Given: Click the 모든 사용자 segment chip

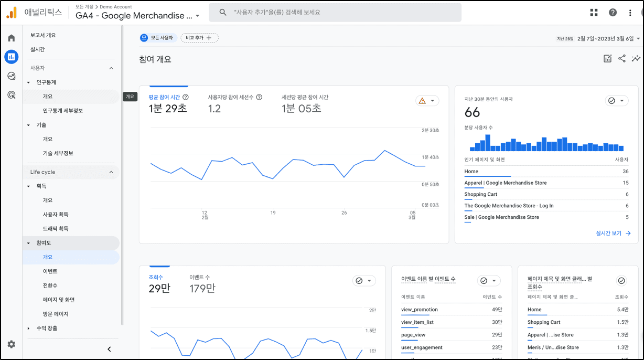Looking at the screenshot, I should 157,38.
